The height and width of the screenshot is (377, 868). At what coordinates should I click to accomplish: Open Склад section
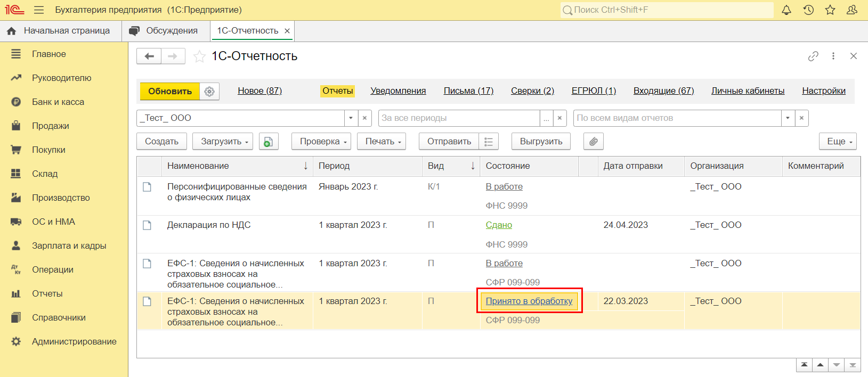click(45, 174)
